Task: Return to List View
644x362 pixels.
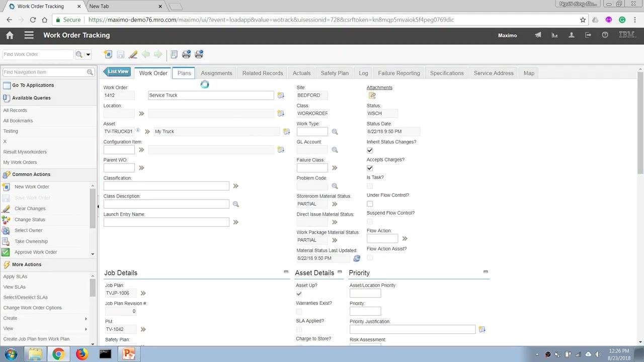Action: point(117,71)
